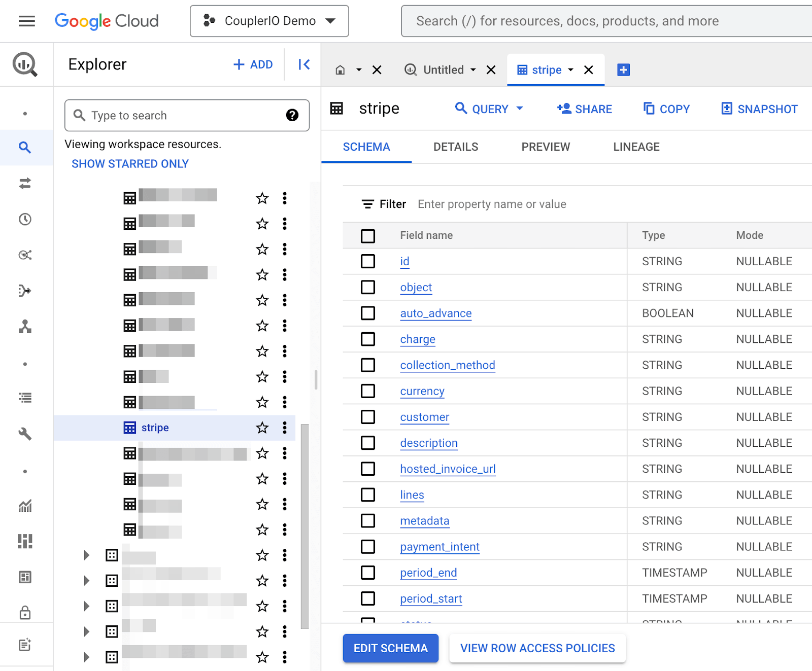Star the stripe table
The width and height of the screenshot is (812, 671).
tap(262, 428)
